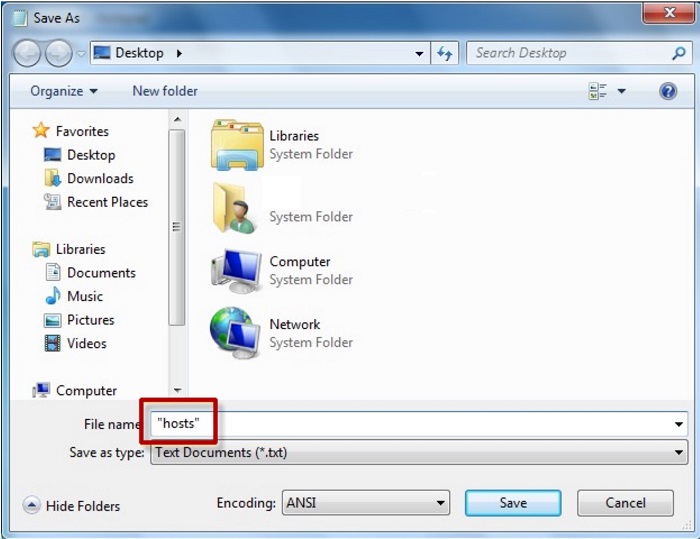Select the Computer system folder icon in list
Image resolution: width=700 pixels, height=539 pixels.
tap(236, 271)
